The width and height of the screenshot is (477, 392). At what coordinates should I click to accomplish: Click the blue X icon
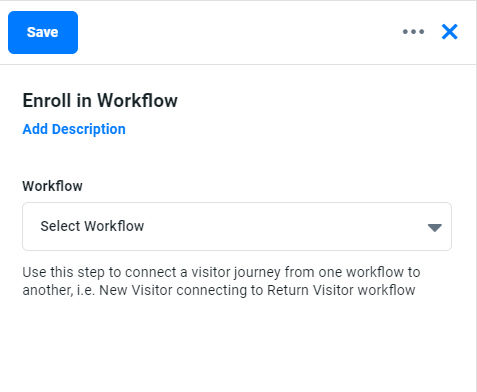point(449,32)
